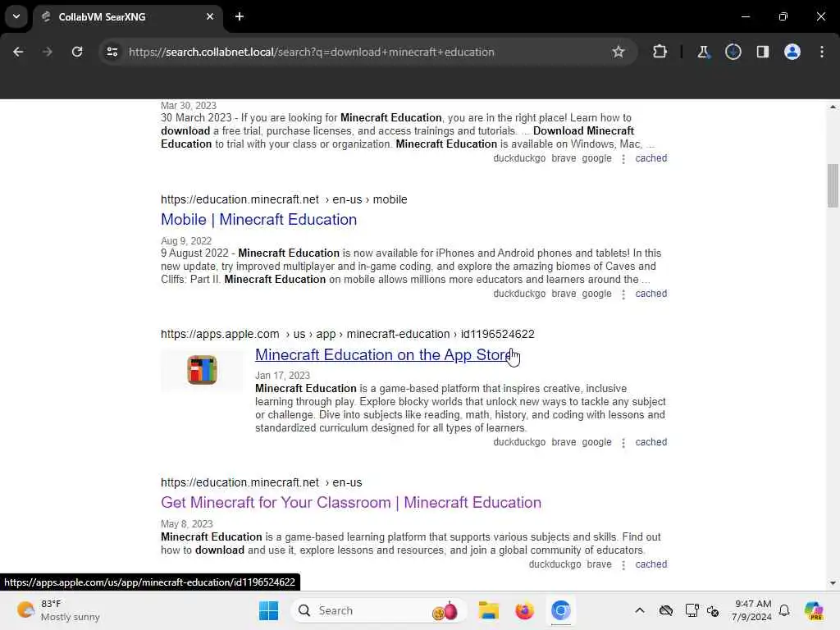Open the notification bell

coord(784,610)
